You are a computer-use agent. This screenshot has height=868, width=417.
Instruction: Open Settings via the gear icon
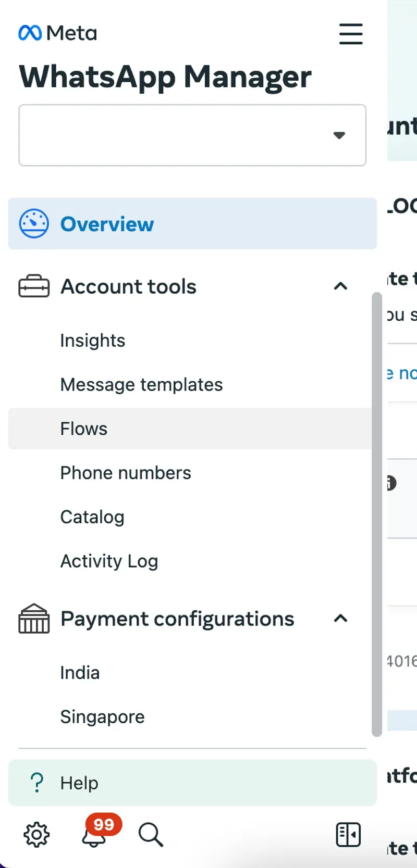tap(36, 835)
